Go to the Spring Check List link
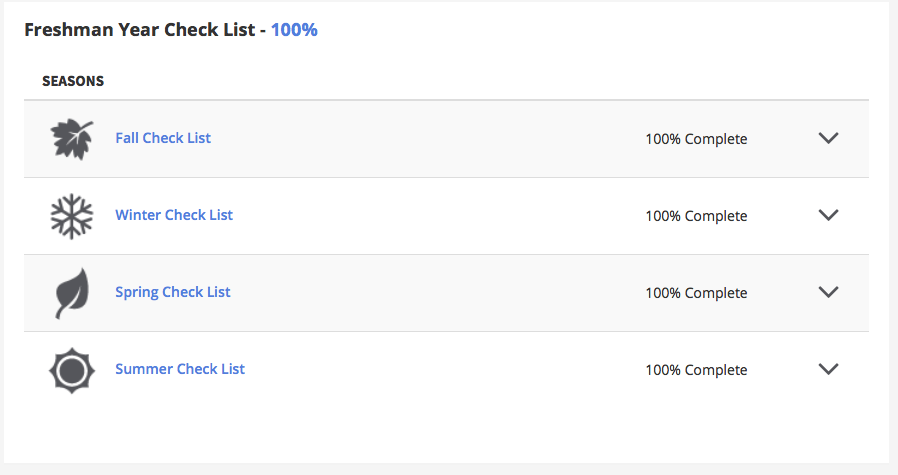Viewport: 898px width, 475px height. click(x=173, y=292)
